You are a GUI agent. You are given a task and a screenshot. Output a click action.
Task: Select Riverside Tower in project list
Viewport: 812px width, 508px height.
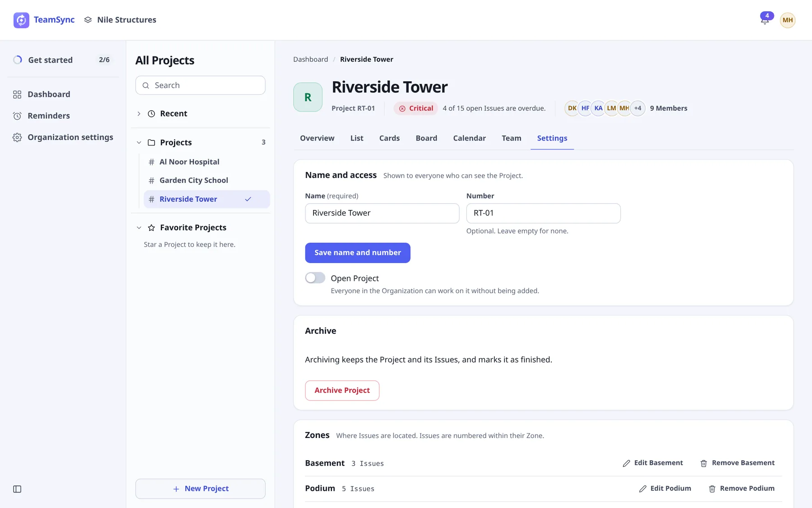click(207, 199)
